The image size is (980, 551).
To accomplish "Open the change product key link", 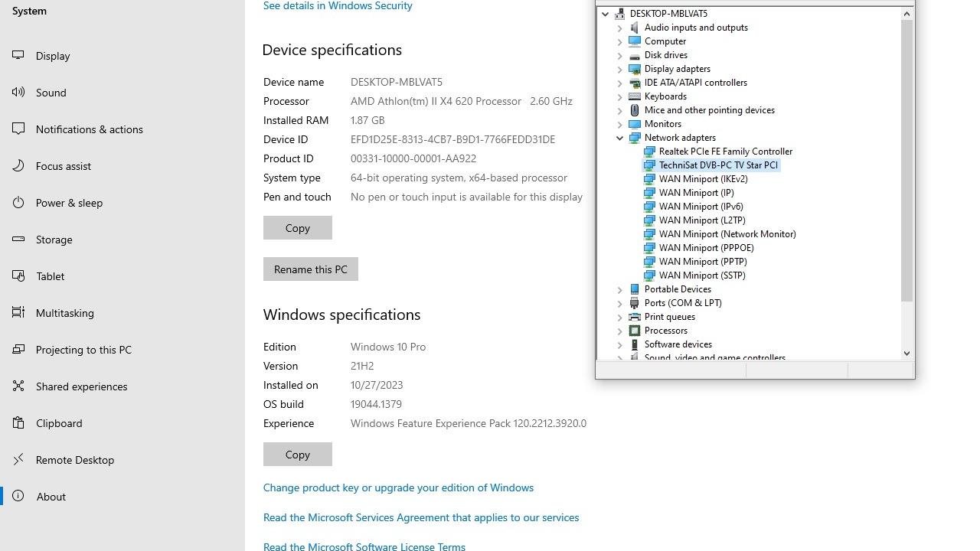I will pos(398,487).
